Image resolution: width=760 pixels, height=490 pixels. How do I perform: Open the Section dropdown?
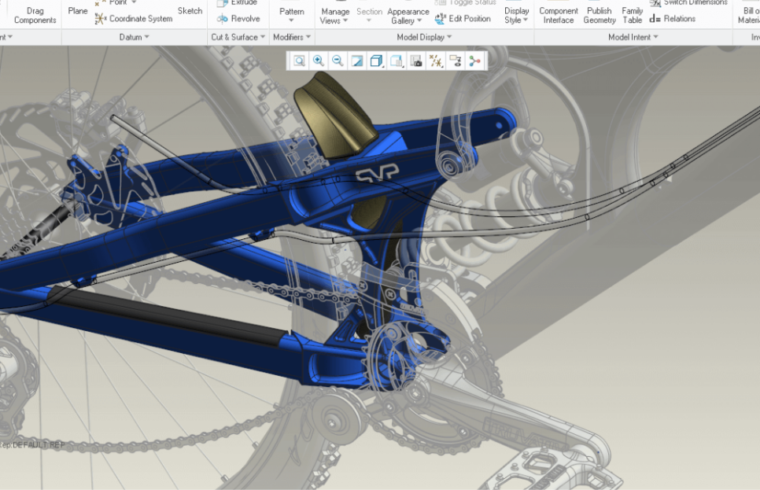coord(369,15)
